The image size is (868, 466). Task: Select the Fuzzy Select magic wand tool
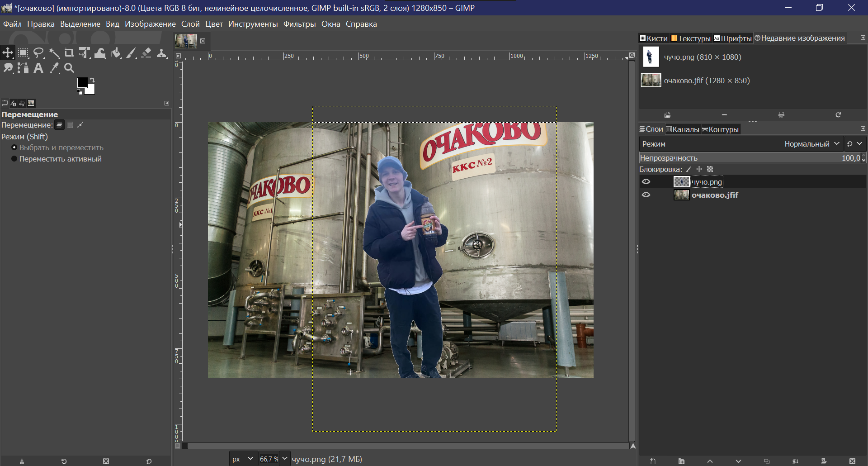tap(54, 53)
